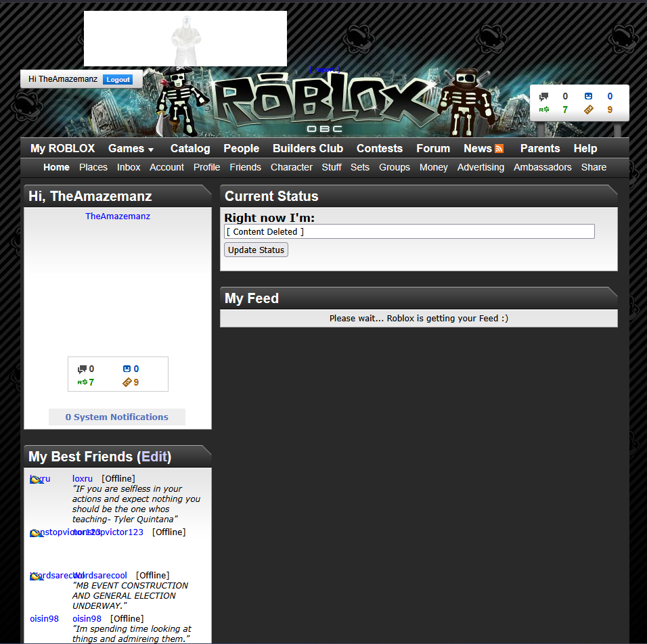Select the Character submenu tab
The image size is (647, 644).
tap(291, 168)
